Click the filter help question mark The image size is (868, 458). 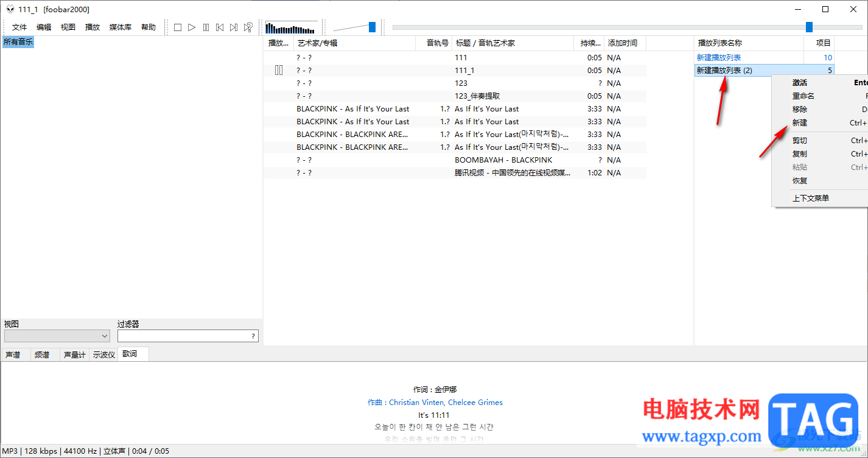pyautogui.click(x=253, y=336)
